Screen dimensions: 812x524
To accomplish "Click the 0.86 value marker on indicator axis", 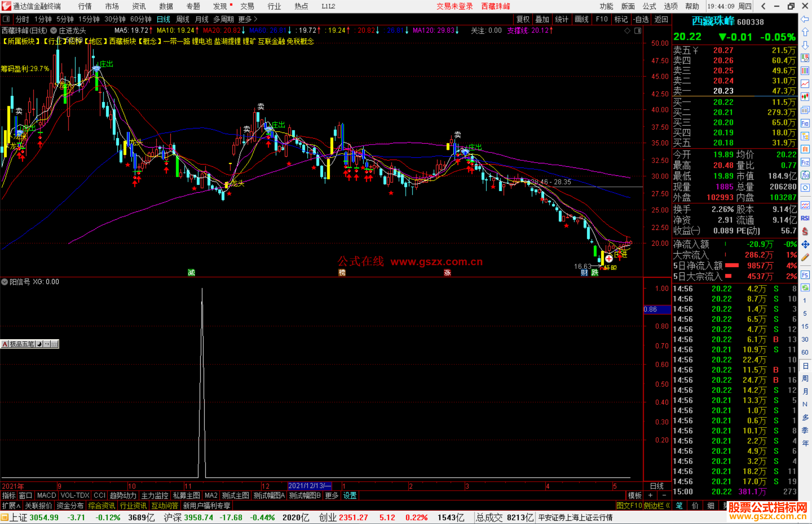I will pyautogui.click(x=657, y=310).
